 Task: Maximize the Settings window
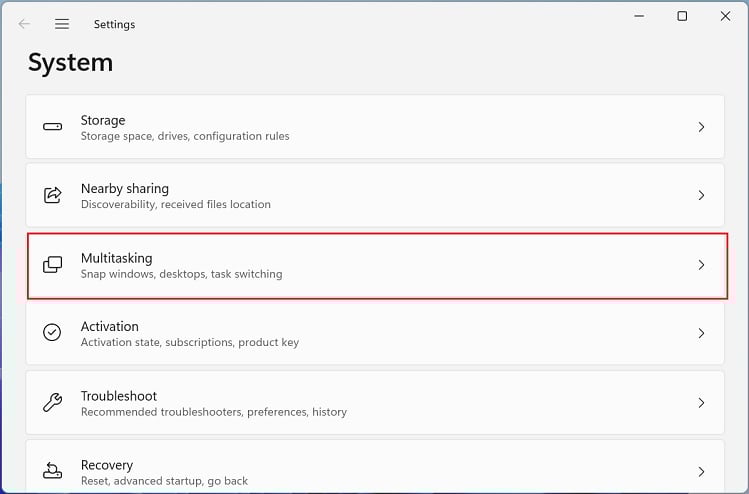(682, 17)
